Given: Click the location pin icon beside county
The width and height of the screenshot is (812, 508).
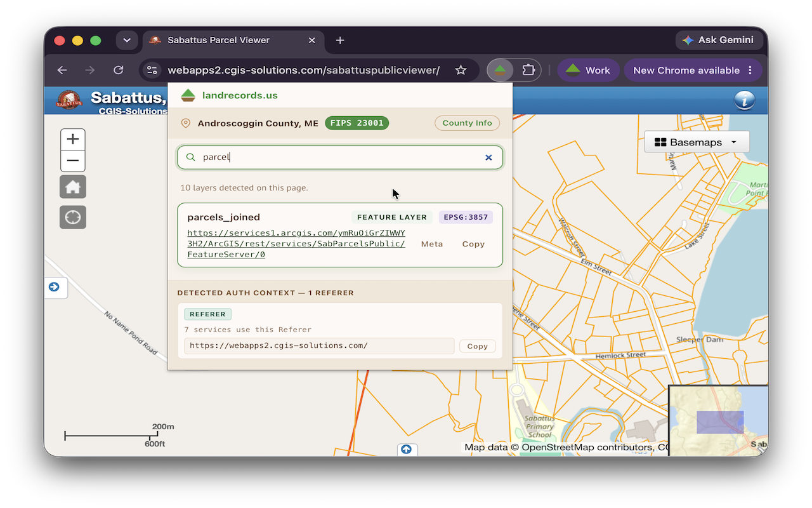Looking at the screenshot, I should point(186,123).
